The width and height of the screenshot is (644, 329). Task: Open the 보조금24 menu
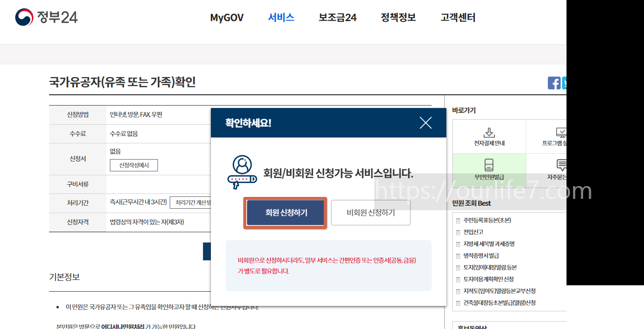[x=337, y=17]
